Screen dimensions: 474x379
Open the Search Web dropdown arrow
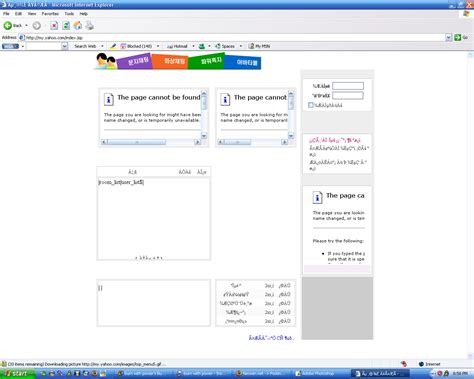[x=102, y=46]
